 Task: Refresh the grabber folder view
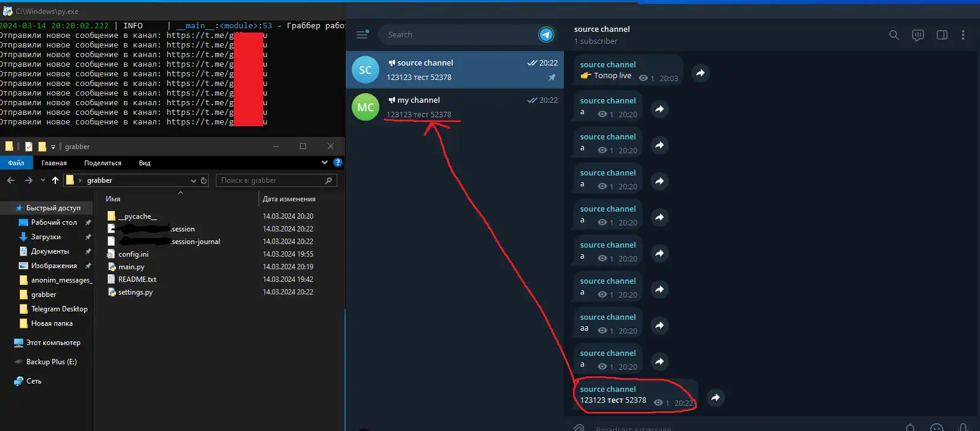[204, 180]
